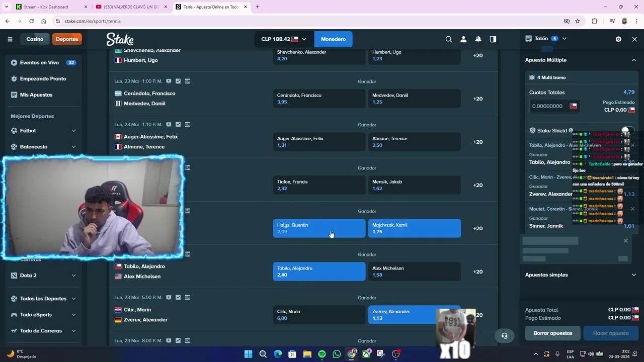The height and width of the screenshot is (362, 644).
Task: Remove the loading selection in bet slip
Action: (x=626, y=241)
